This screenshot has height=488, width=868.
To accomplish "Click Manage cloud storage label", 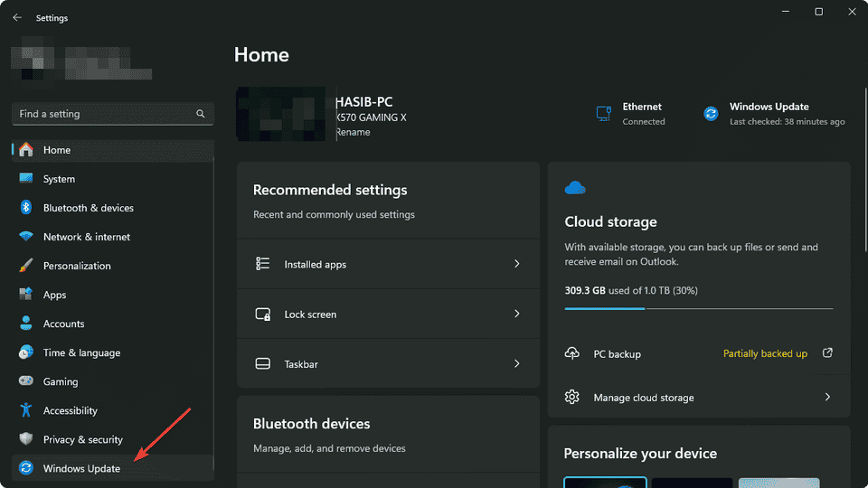I will pos(643,398).
